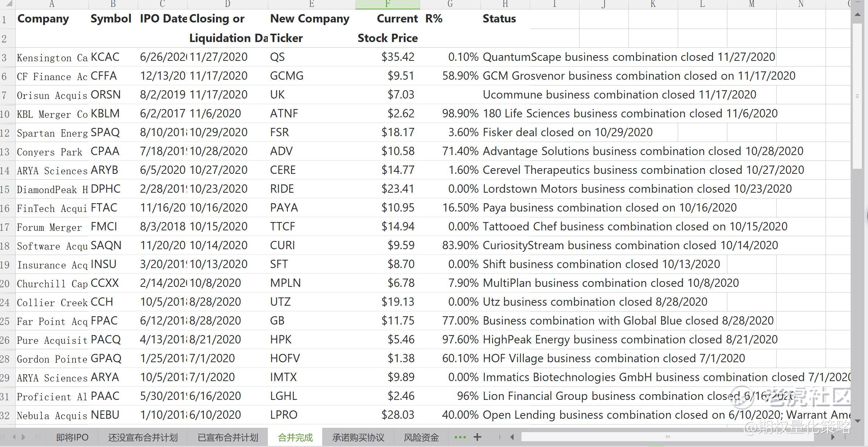Click ticker MPLN cell
The image size is (868, 447).
tap(312, 283)
